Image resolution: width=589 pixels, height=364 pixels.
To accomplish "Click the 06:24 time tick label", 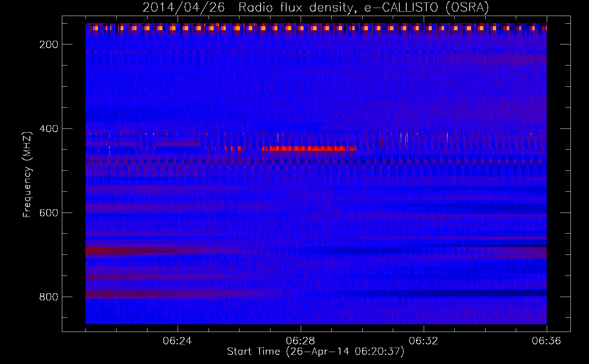I will pyautogui.click(x=177, y=341).
